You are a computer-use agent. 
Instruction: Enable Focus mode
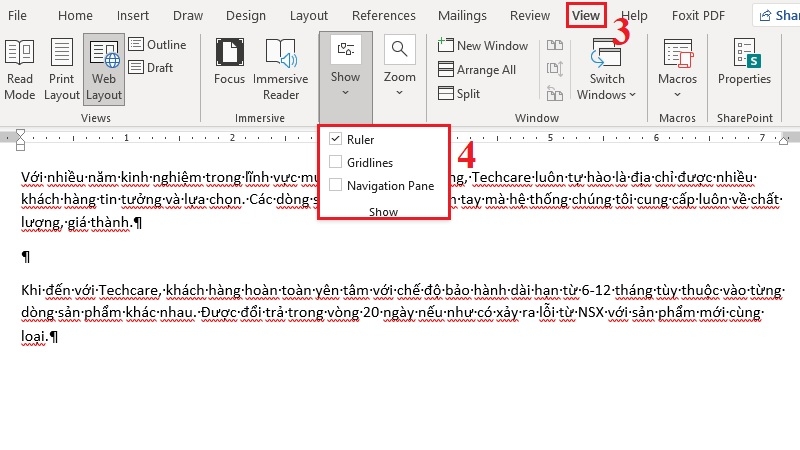[x=229, y=61]
